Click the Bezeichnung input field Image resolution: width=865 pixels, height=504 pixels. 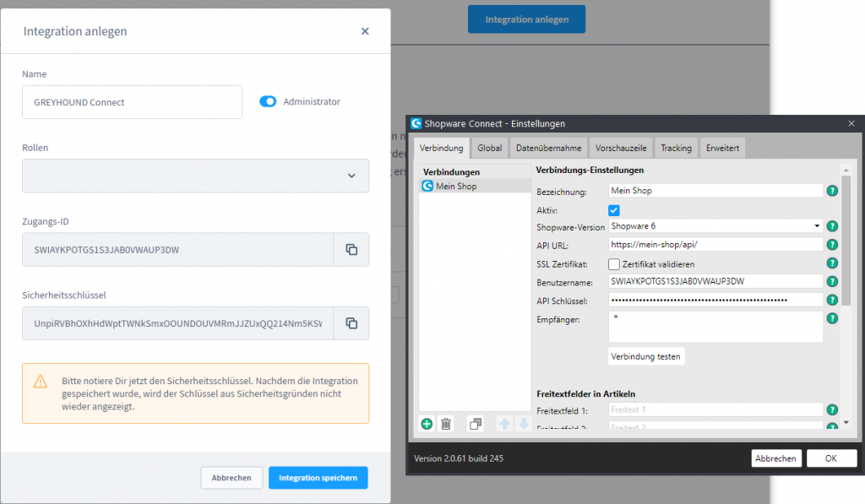(x=715, y=191)
